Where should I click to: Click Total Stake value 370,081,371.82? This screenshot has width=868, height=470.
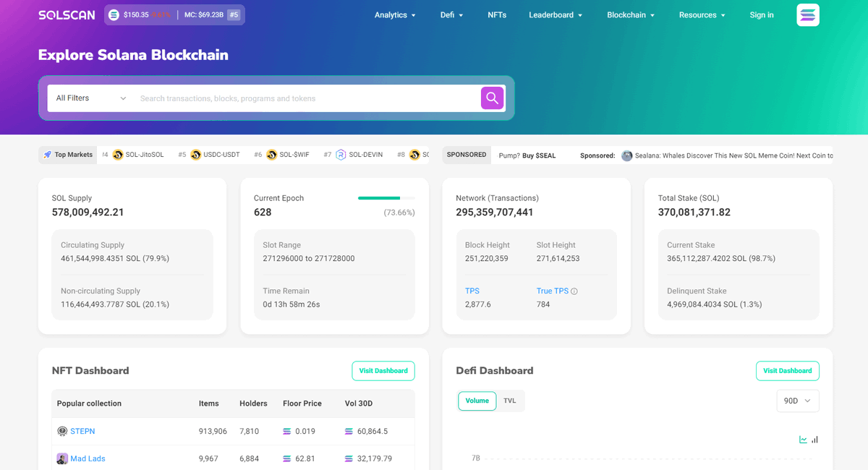pyautogui.click(x=694, y=213)
